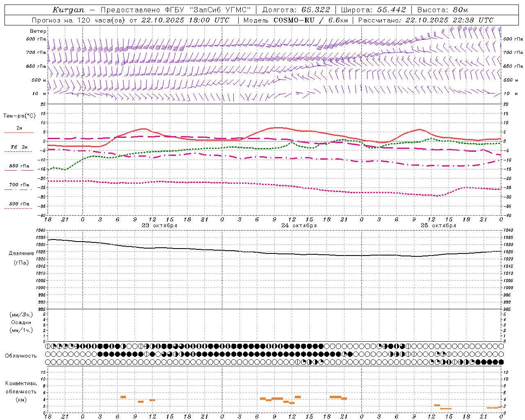Click the Модель COSMO-RU / 6.6км label
This screenshot has width=525, height=420.
point(295,20)
